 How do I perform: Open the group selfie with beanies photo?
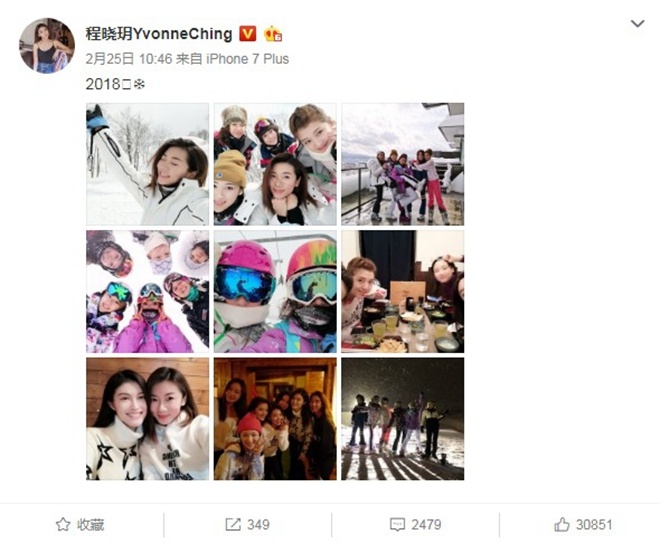pos(275,164)
